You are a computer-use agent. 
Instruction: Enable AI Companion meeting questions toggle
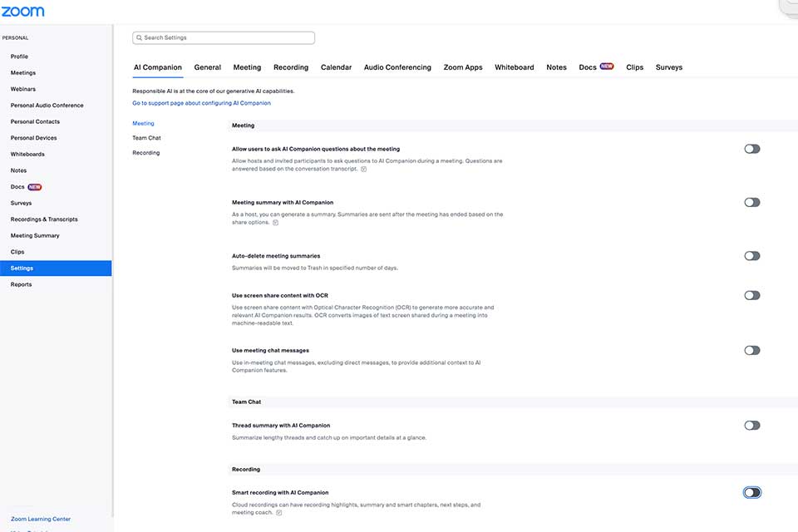(751, 149)
